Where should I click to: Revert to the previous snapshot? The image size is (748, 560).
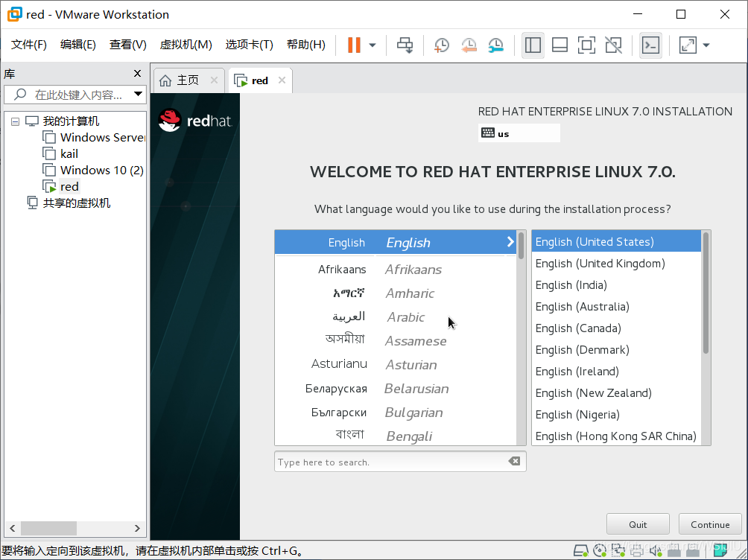[469, 45]
